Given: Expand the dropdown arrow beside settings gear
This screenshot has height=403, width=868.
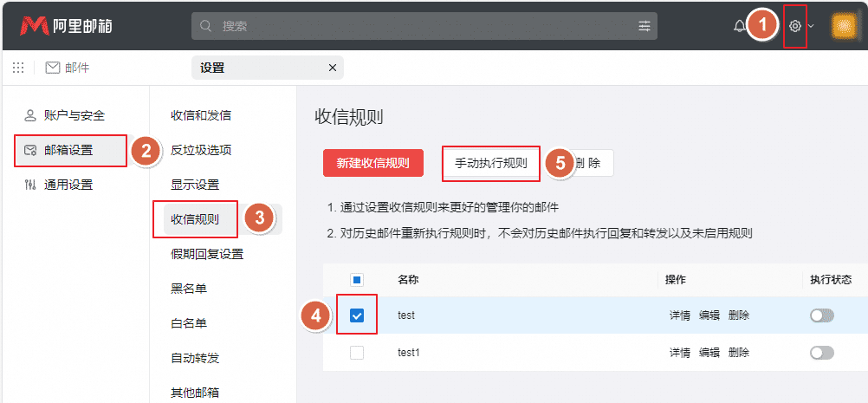Looking at the screenshot, I should point(811,26).
